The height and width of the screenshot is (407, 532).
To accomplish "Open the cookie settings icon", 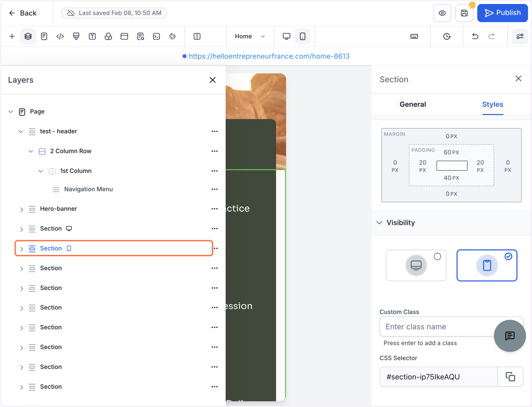I will point(172,36).
